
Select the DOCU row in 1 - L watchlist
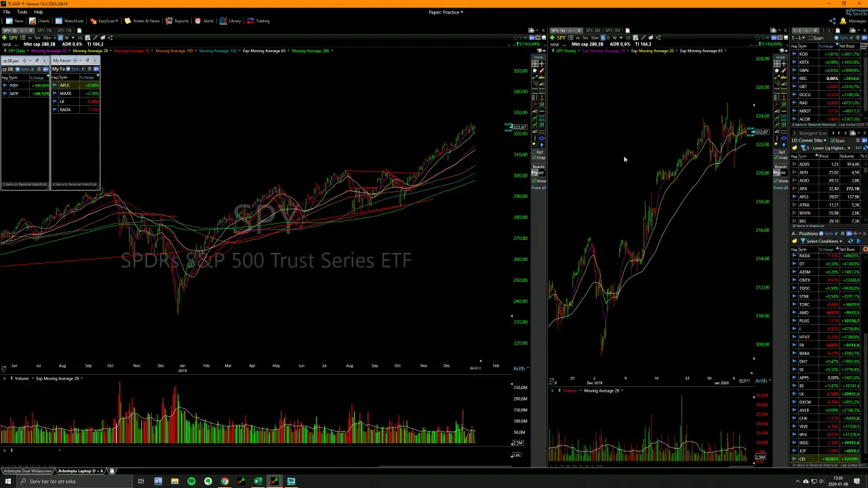click(x=829, y=95)
